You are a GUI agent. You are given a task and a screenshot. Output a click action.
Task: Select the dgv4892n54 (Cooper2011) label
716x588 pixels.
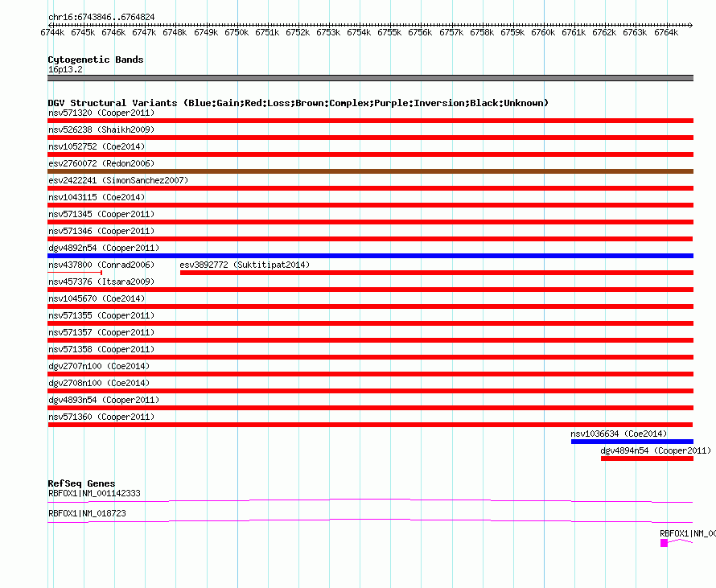tap(104, 248)
